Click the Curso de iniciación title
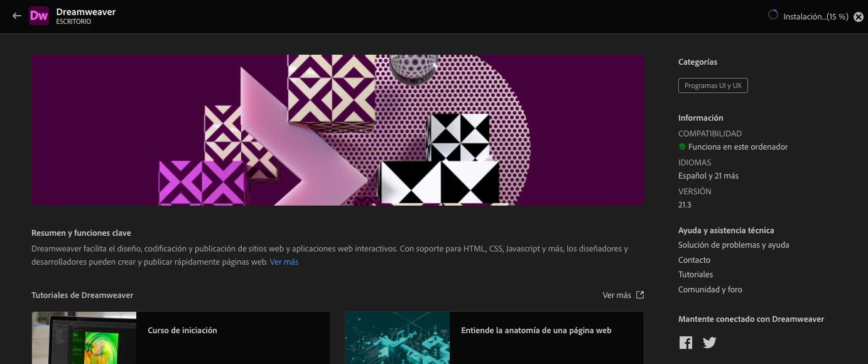Image resolution: width=868 pixels, height=364 pixels. tap(182, 331)
